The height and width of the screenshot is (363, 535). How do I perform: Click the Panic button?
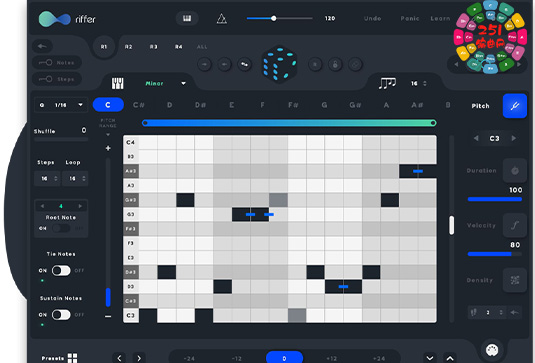click(x=410, y=18)
